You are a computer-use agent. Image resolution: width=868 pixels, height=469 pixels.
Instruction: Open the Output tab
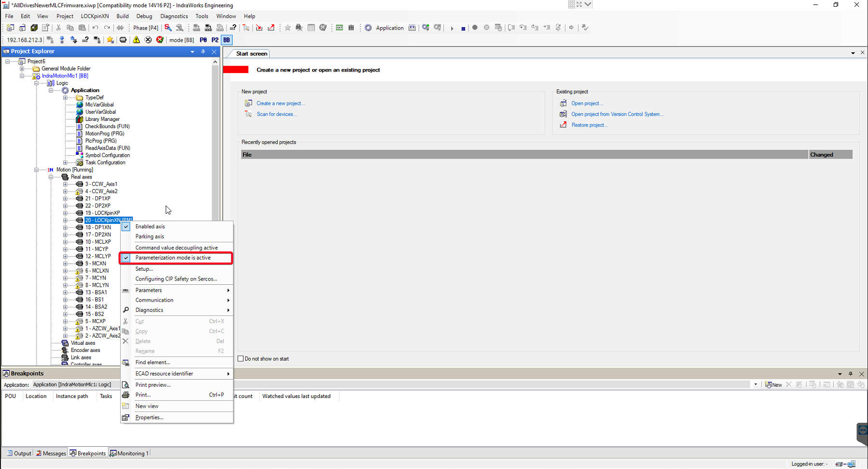19,454
